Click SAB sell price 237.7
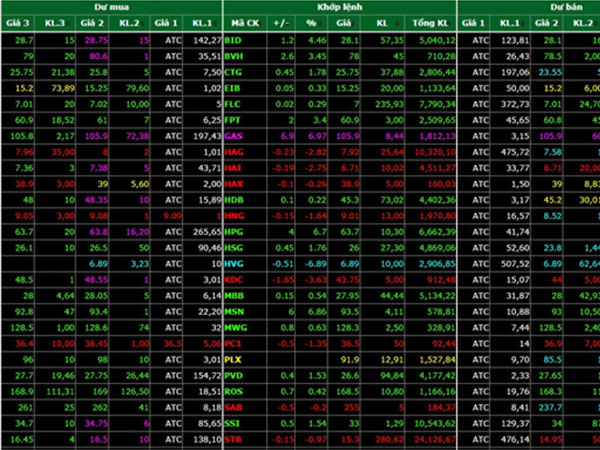 550,408
